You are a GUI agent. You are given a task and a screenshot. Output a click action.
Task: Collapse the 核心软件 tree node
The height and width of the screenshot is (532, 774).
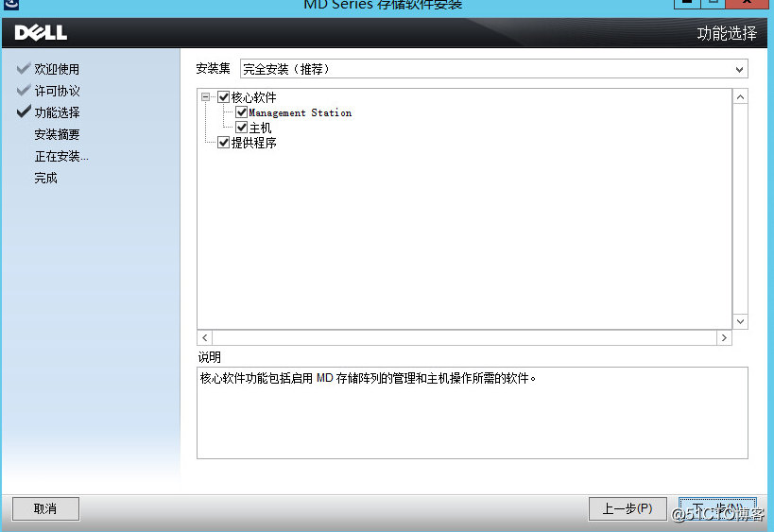click(205, 97)
